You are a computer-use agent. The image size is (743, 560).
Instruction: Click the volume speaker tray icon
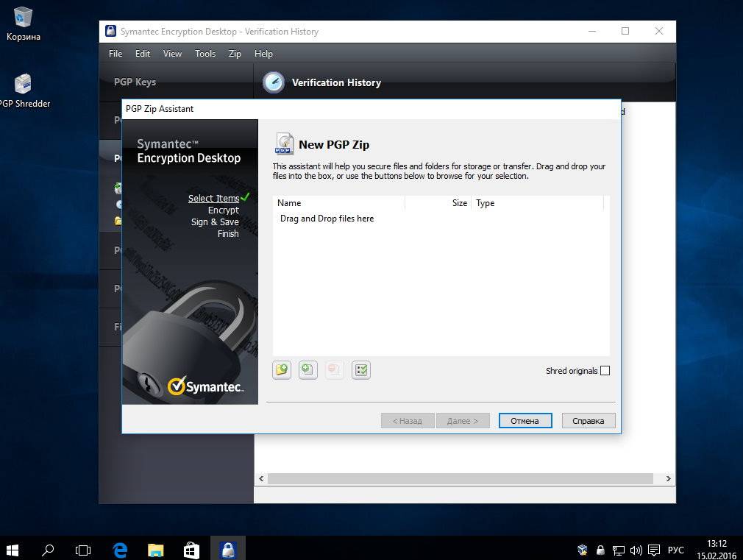[636, 550]
